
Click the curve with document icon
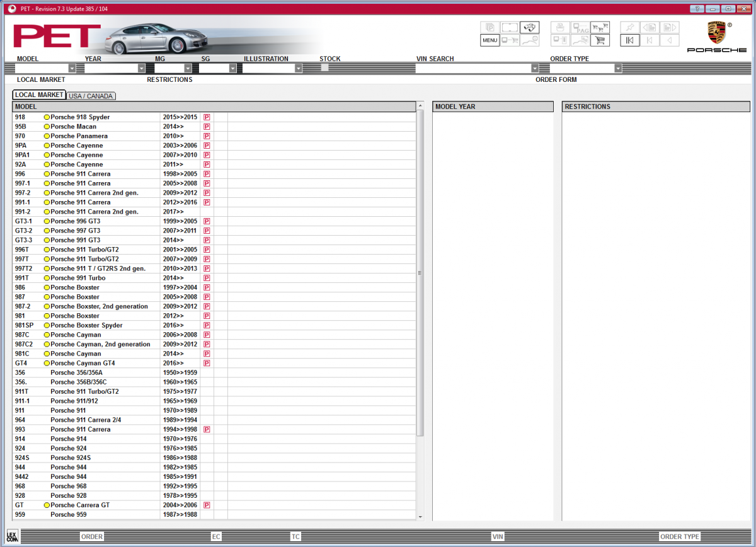tap(580, 40)
